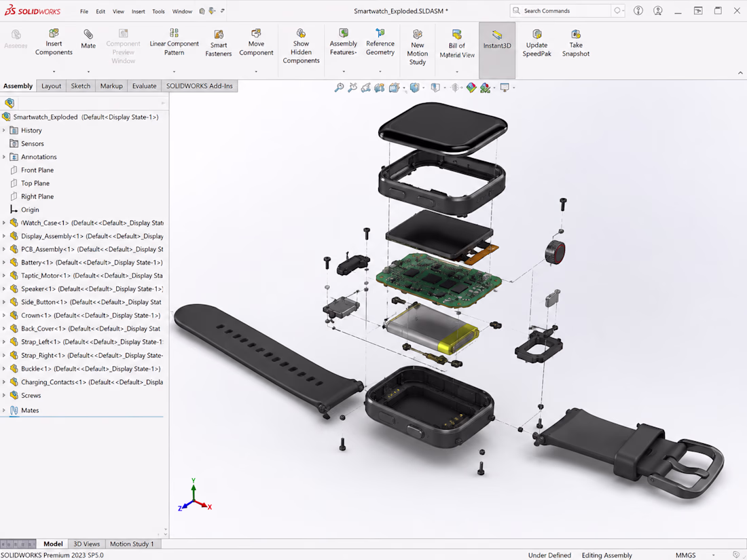Open SOLIDWORKS Help question icon
The width and height of the screenshot is (747, 560).
pyautogui.click(x=638, y=10)
